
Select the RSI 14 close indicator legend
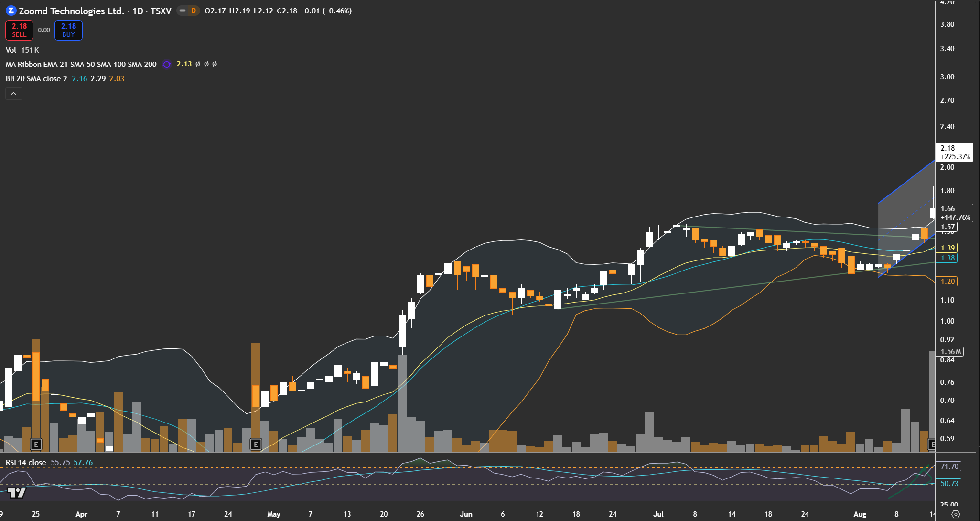26,463
